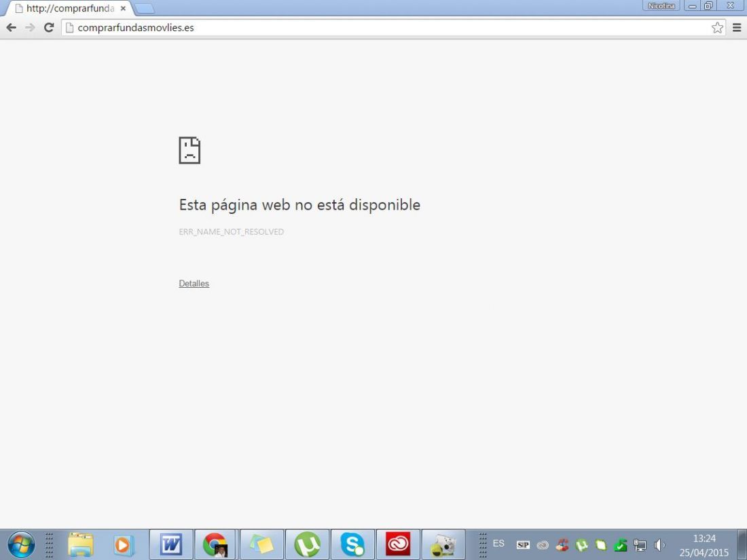The height and width of the screenshot is (560, 747).
Task: Click the Show desktop strip
Action: pyautogui.click(x=742, y=544)
